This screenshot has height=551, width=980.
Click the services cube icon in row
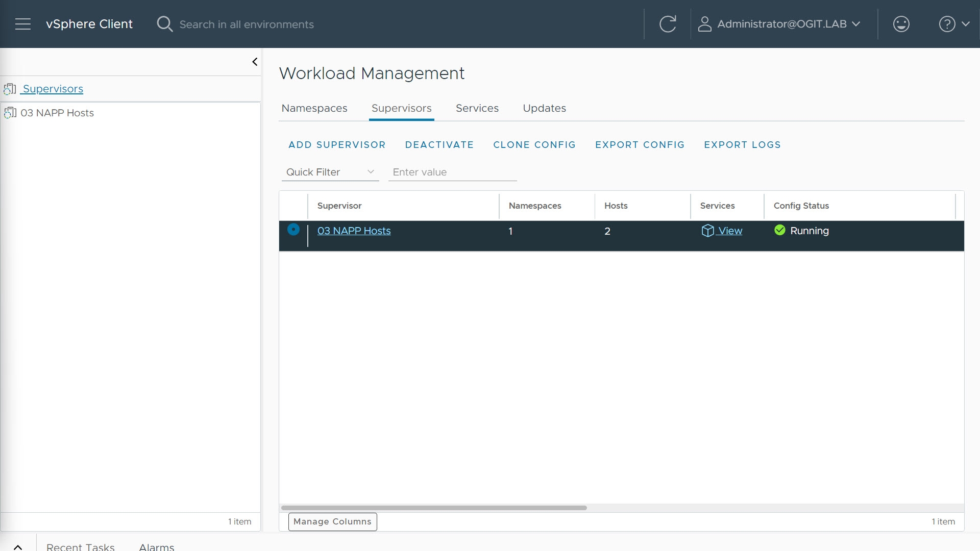click(707, 231)
